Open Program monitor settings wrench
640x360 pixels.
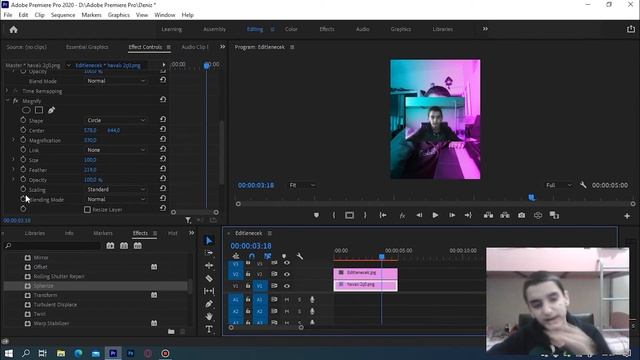(x=583, y=185)
